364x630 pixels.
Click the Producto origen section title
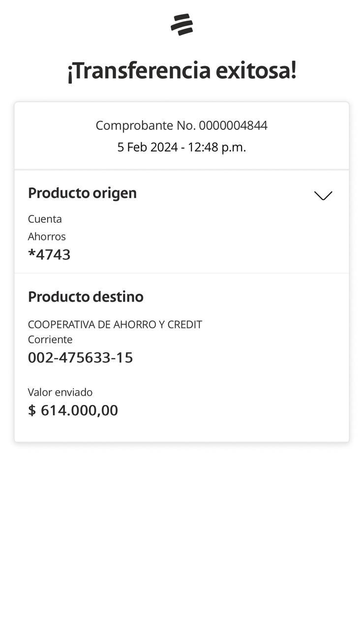click(82, 193)
